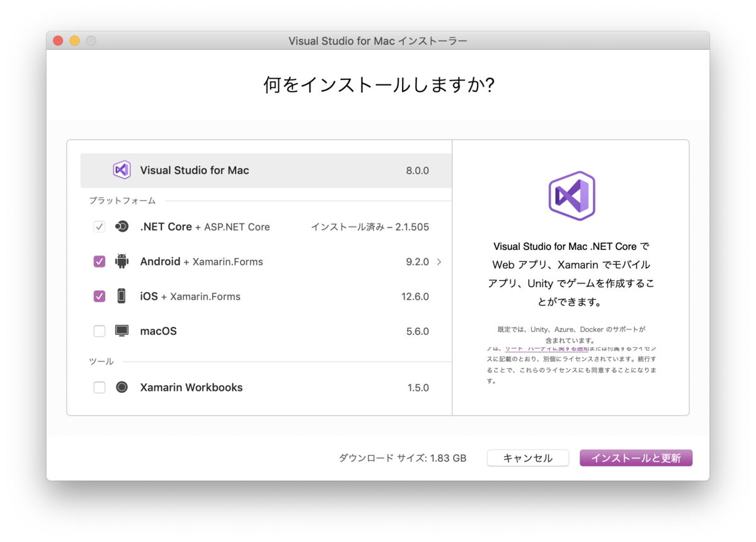756x542 pixels.
Task: Click the .NET Core platform icon
Action: pyautogui.click(x=121, y=226)
